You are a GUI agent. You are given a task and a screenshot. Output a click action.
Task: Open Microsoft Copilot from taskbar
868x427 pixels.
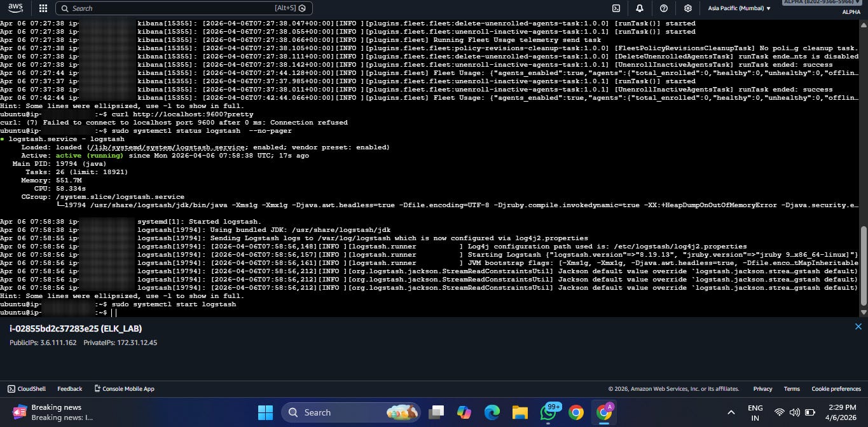(x=464, y=412)
